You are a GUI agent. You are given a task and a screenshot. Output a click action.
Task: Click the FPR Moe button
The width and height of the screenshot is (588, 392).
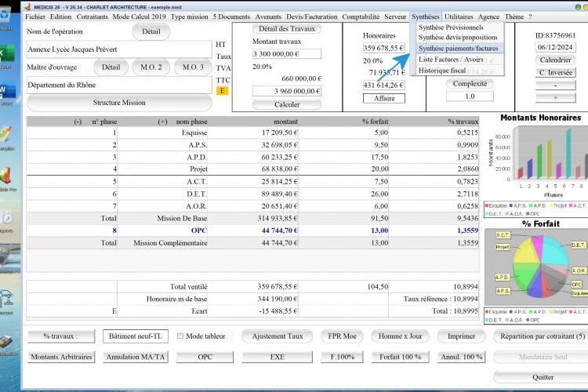coord(342,336)
